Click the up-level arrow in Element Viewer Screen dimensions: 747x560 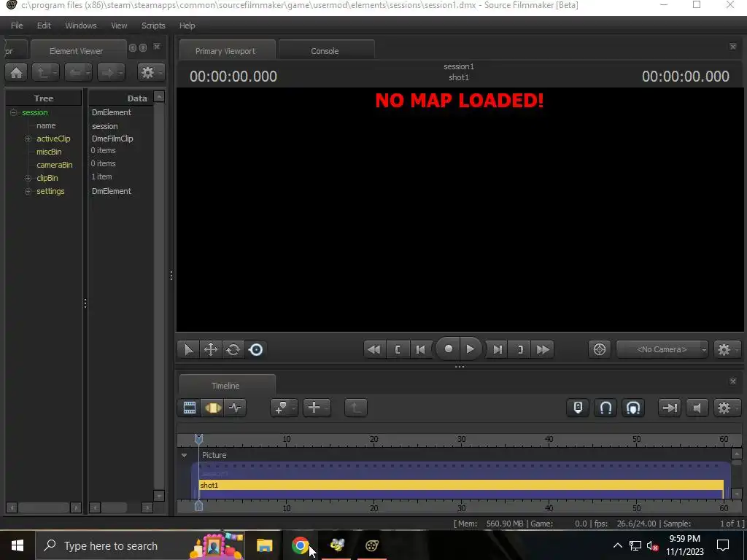click(x=45, y=72)
